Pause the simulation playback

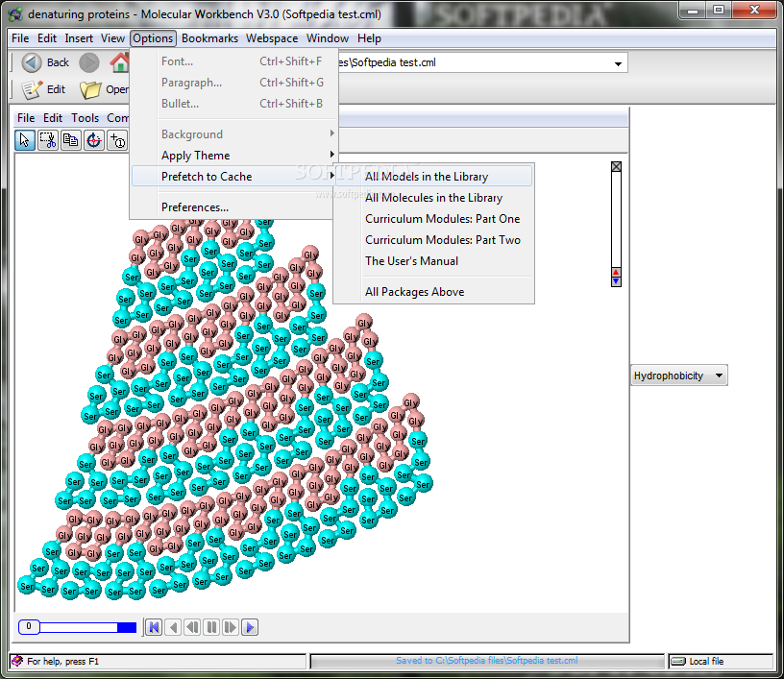[x=211, y=626]
